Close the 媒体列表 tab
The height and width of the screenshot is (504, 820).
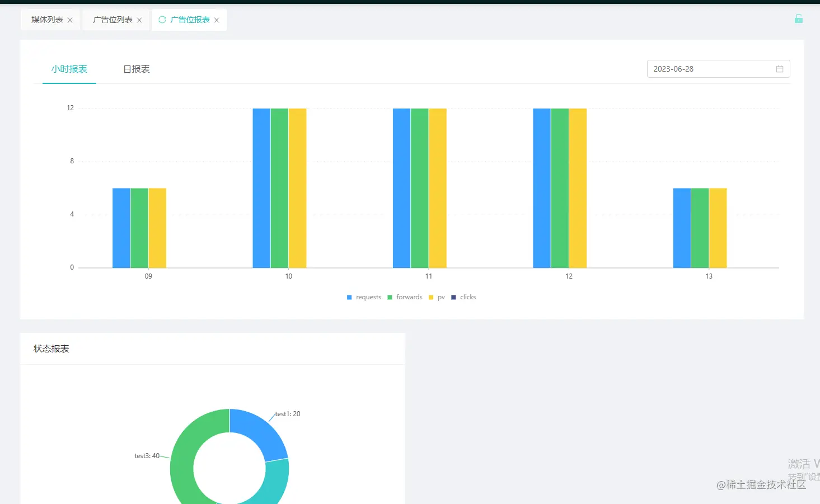(x=70, y=20)
